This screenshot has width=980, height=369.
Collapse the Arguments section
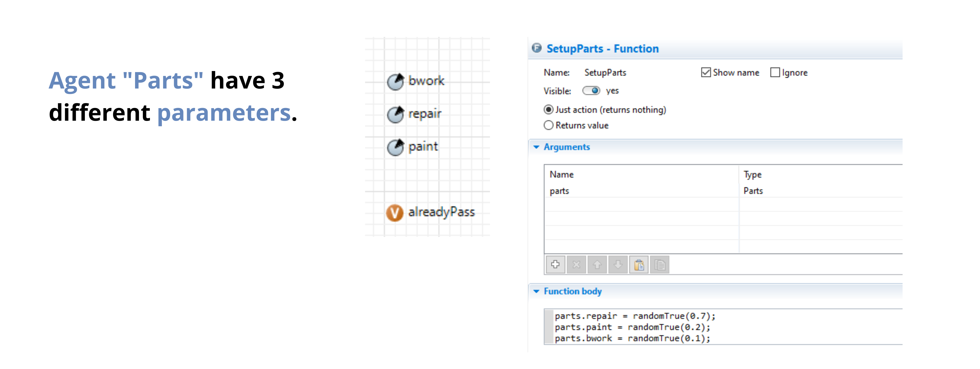click(536, 147)
